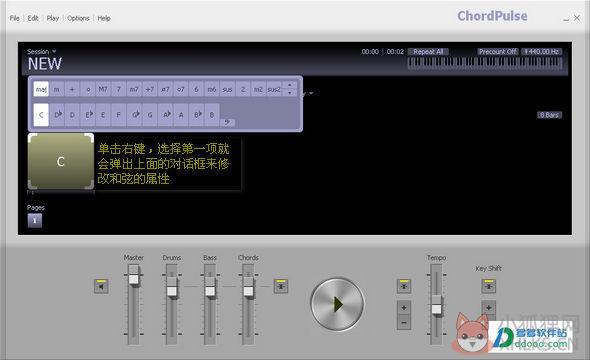Viewport: 590px width, 360px height.
Task: Select root note B
Action: click(212, 115)
